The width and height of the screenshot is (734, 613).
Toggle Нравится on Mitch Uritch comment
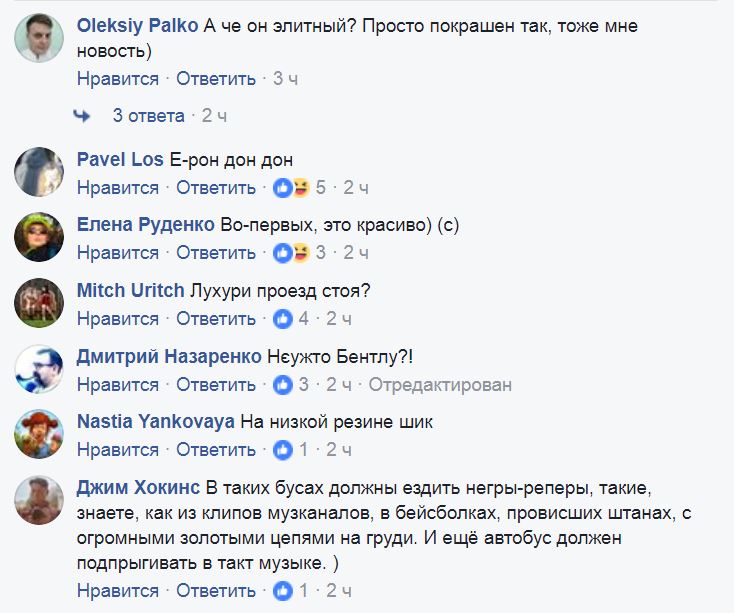pyautogui.click(x=118, y=319)
